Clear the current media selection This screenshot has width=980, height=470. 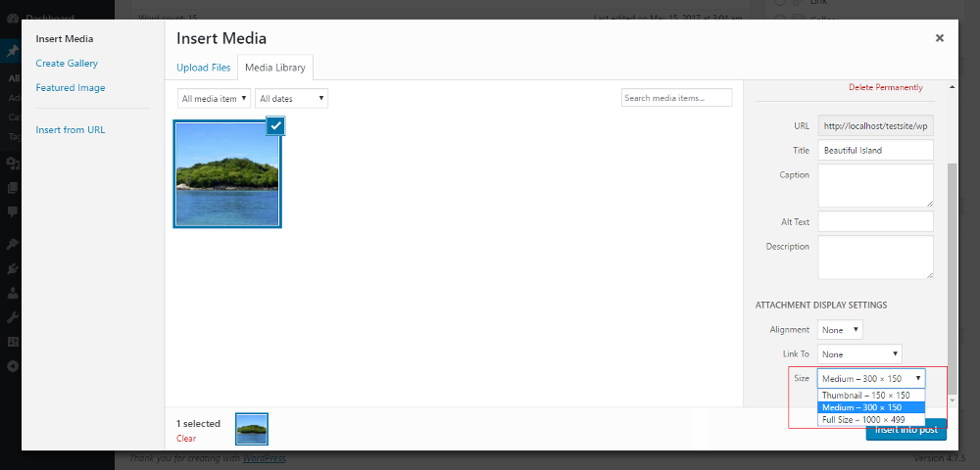click(186, 438)
